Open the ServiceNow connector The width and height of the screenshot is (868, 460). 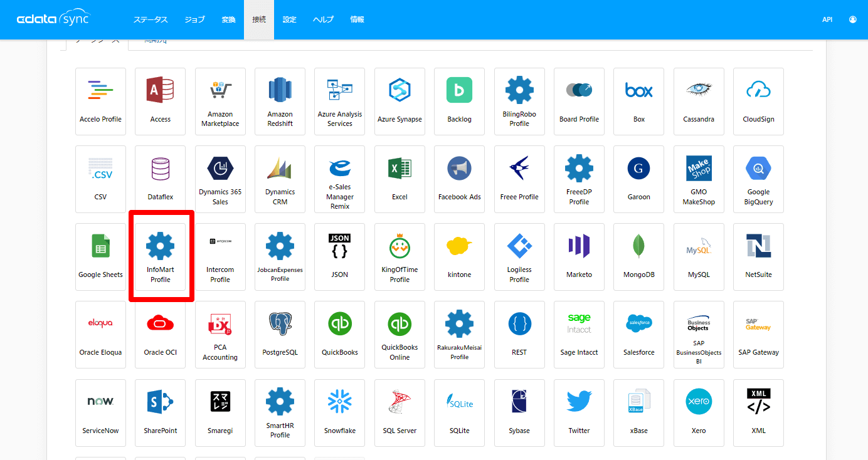100,413
